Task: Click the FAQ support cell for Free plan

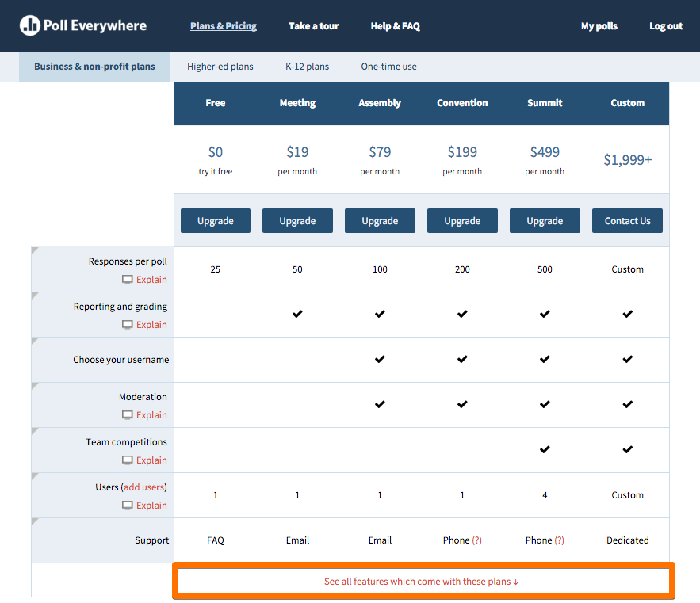Action: coord(216,540)
